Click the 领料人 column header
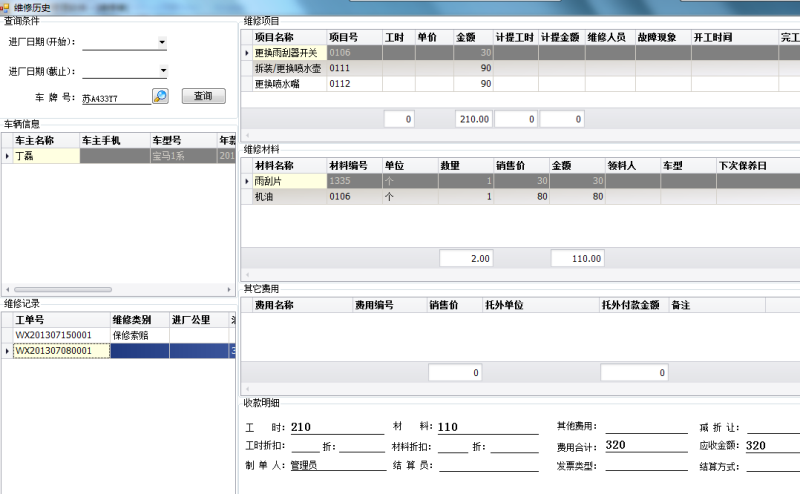Viewport: 800px width, 494px height. (633, 166)
